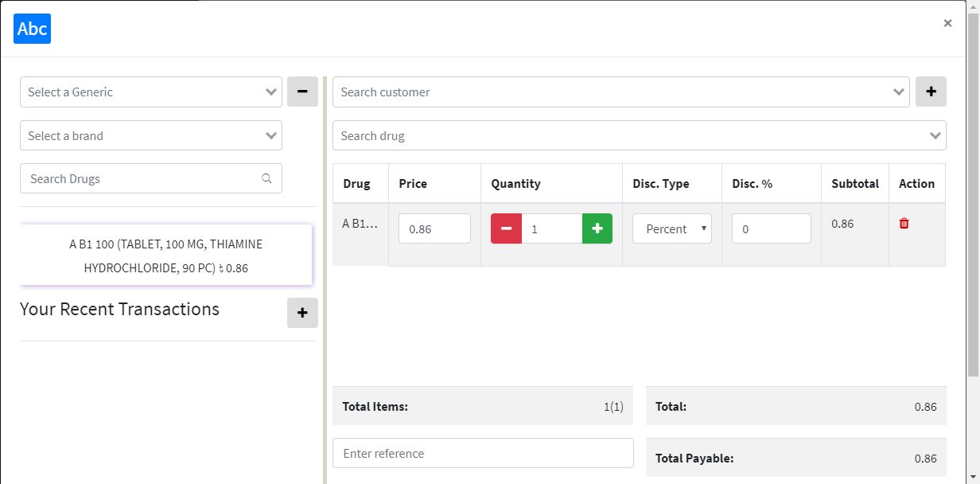
Task: Decrease quantity with red minus button
Action: pyautogui.click(x=506, y=228)
